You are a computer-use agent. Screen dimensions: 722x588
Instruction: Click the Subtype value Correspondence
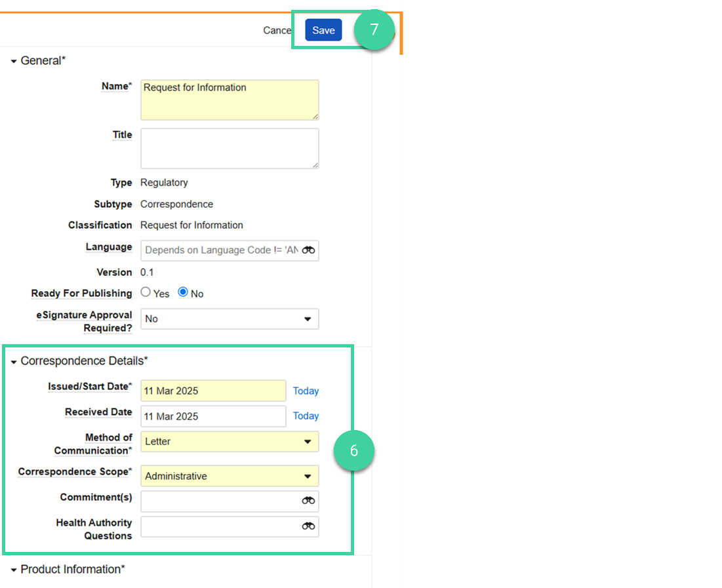click(176, 204)
